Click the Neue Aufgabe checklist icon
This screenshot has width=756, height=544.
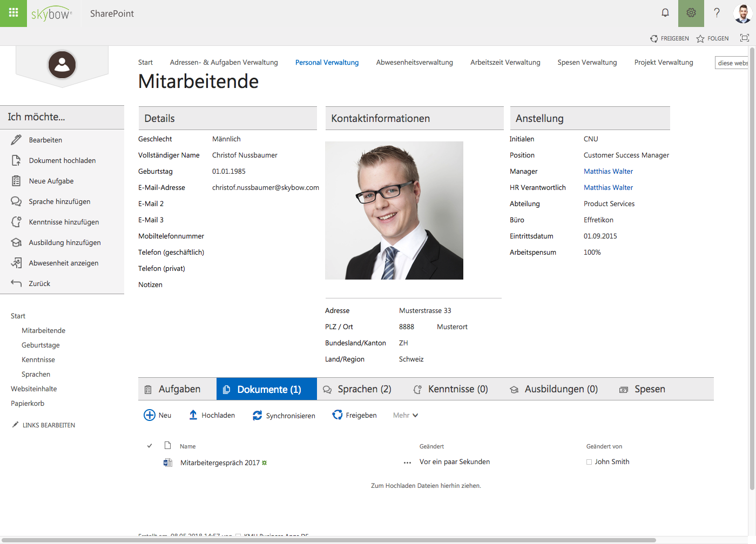click(x=16, y=181)
